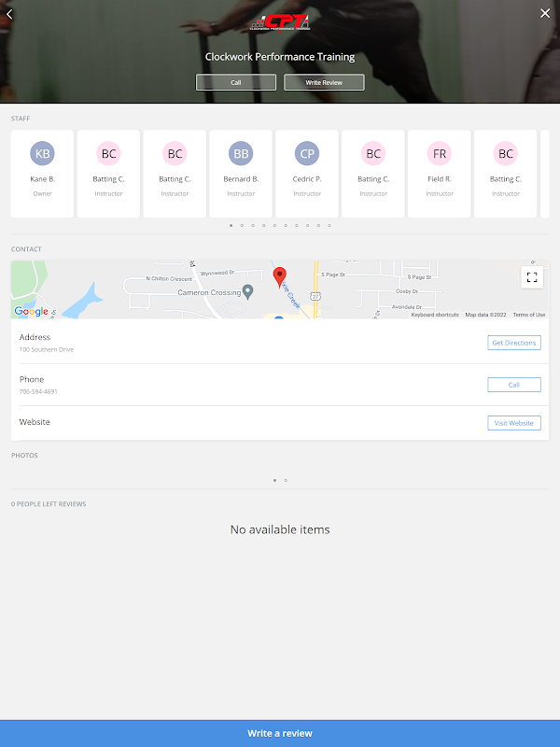Screen dimensions: 560x747
Task: Select the first staff carousel page dot
Action: click(231, 225)
